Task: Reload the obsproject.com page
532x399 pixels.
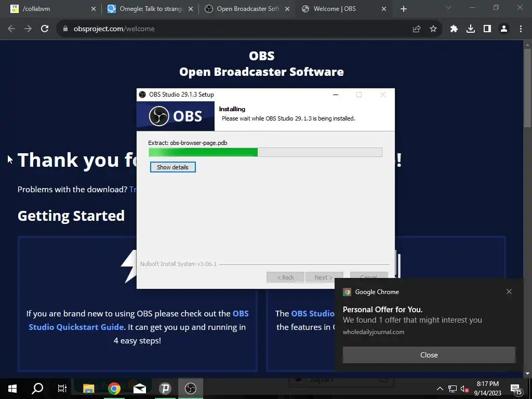Action: pyautogui.click(x=45, y=29)
